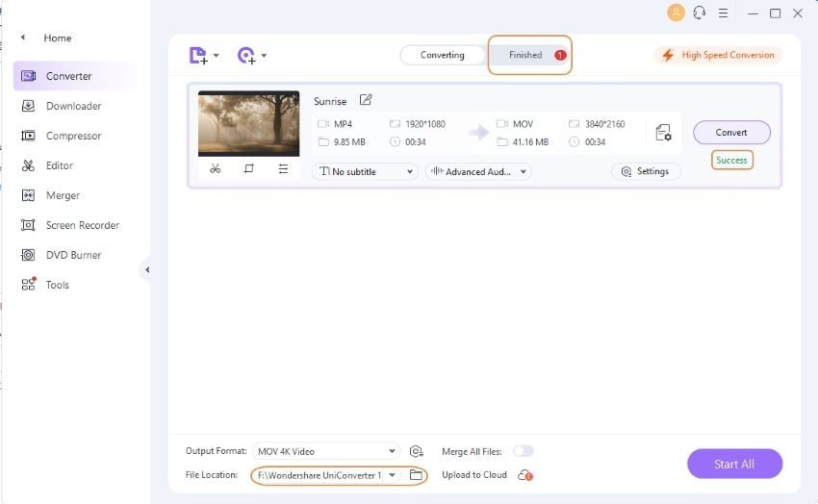This screenshot has height=504, width=818.
Task: Click the Upload to Cloud icon
Action: 524,475
